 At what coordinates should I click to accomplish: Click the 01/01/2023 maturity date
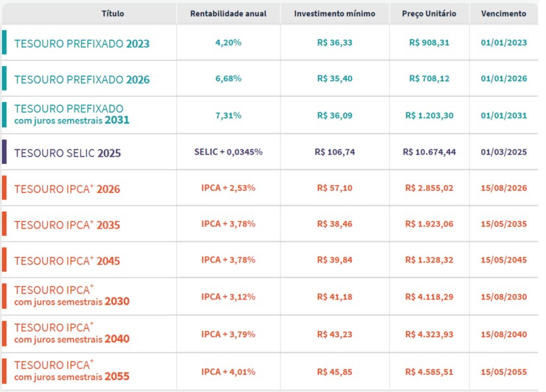coord(504,42)
